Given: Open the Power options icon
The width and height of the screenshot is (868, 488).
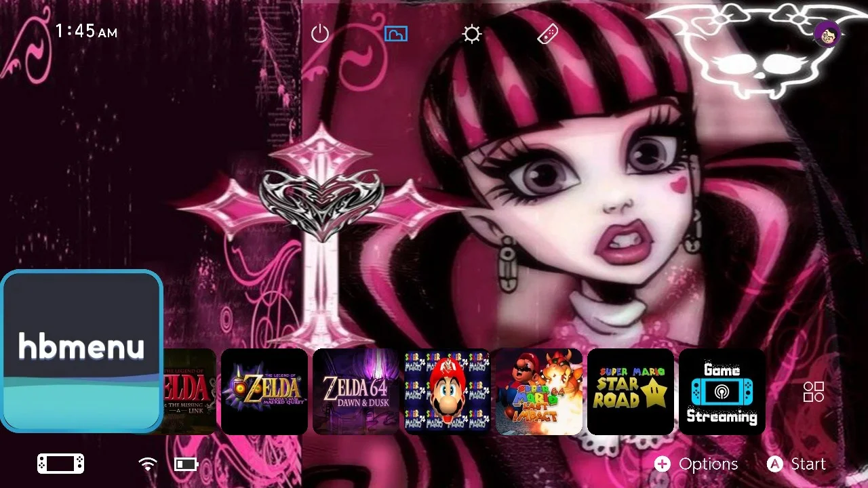Looking at the screenshot, I should 320,34.
